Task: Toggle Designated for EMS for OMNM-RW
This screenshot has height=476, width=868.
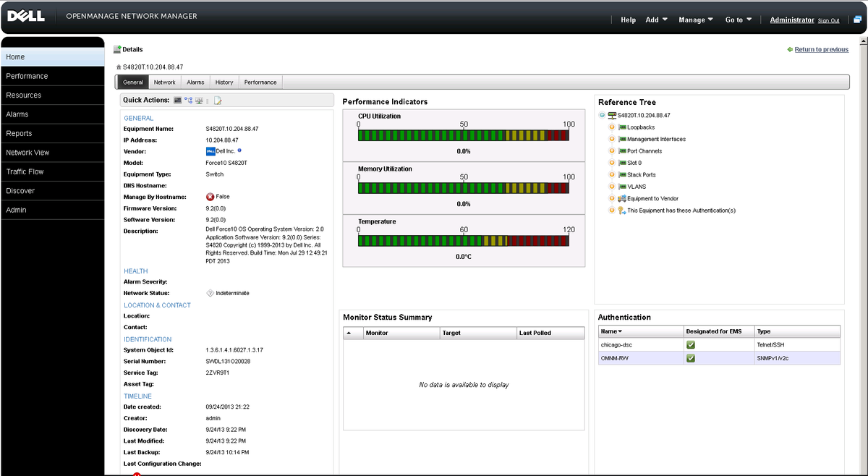Action: 690,357
